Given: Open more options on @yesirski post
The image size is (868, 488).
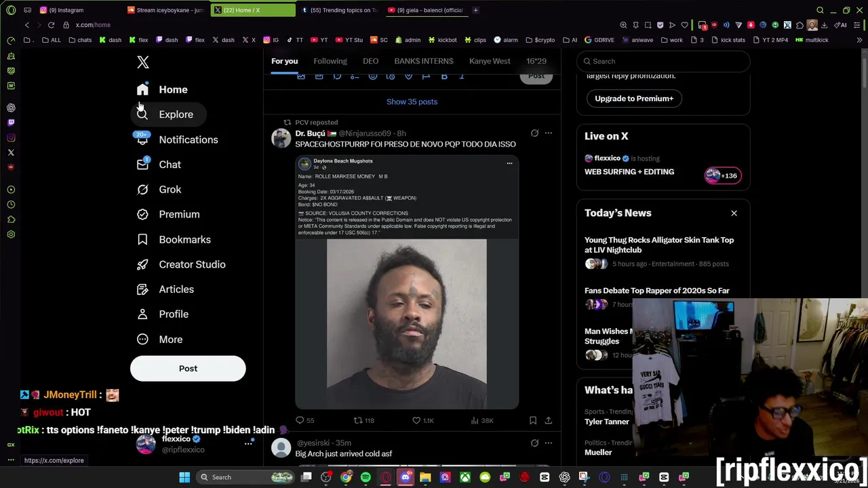Looking at the screenshot, I should tap(548, 443).
